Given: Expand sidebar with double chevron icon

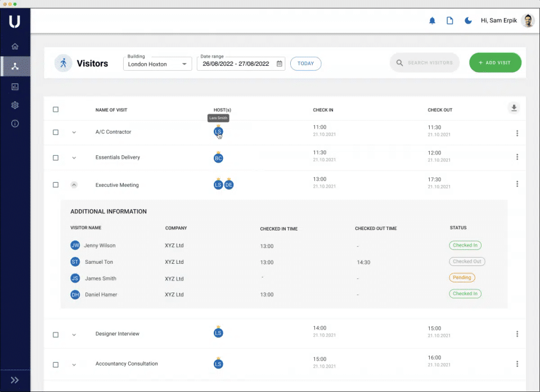Looking at the screenshot, I should [x=15, y=380].
